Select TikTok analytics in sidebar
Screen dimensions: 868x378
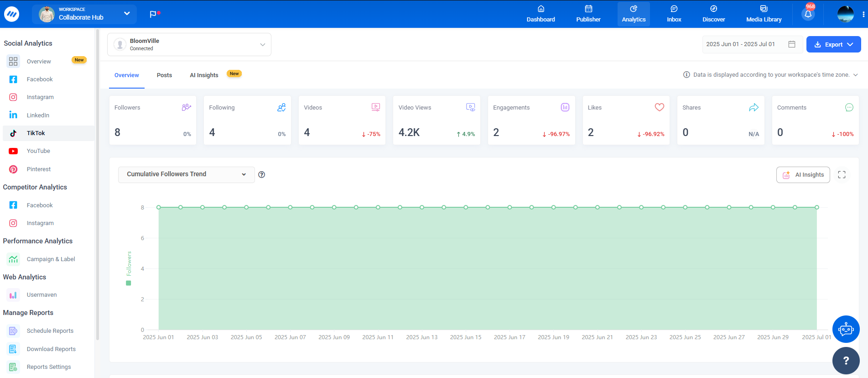(x=48, y=133)
